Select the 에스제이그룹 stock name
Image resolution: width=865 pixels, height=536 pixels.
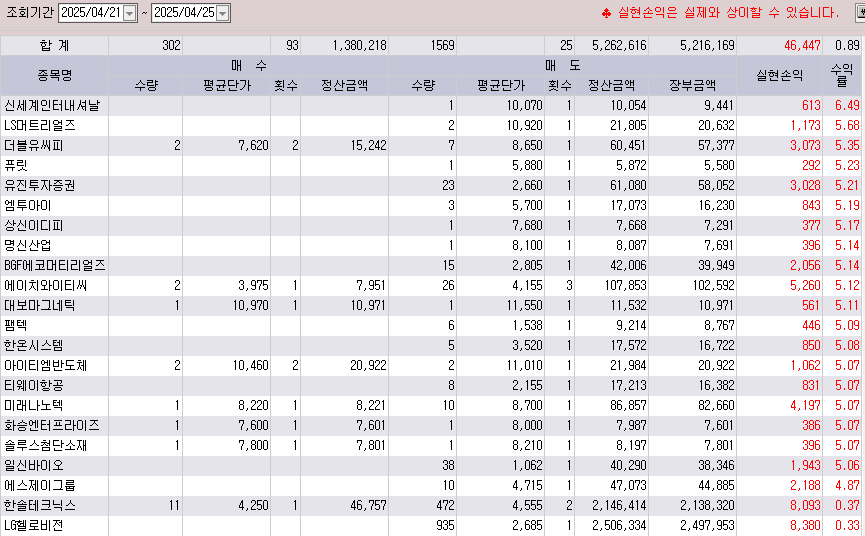point(39,485)
